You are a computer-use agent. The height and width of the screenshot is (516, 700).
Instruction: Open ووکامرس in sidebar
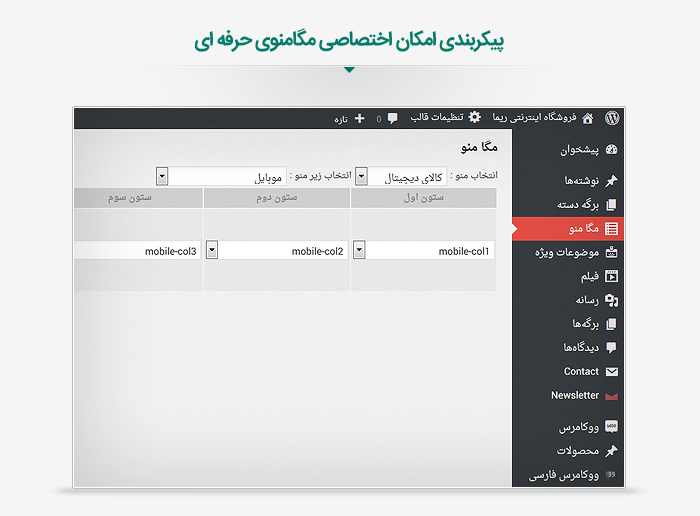point(579,427)
